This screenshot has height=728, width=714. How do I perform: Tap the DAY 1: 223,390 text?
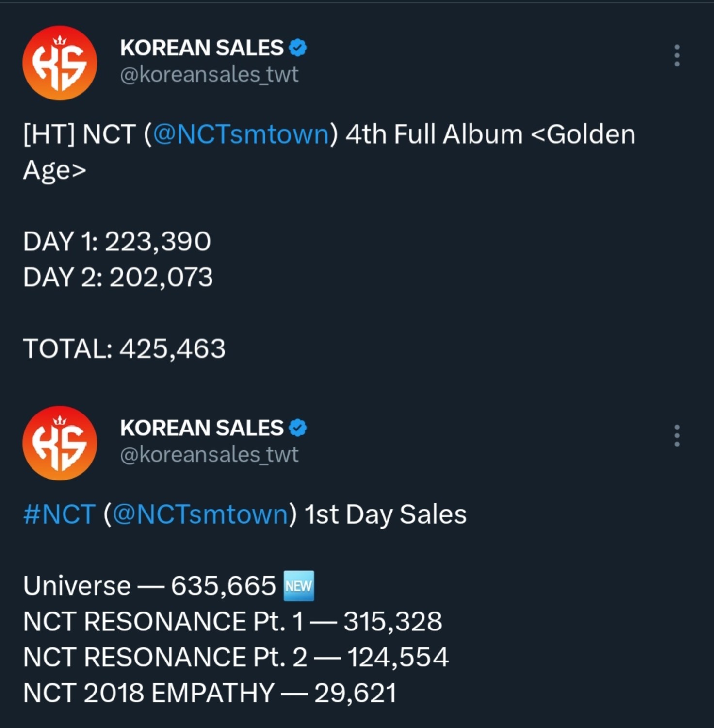(x=117, y=241)
